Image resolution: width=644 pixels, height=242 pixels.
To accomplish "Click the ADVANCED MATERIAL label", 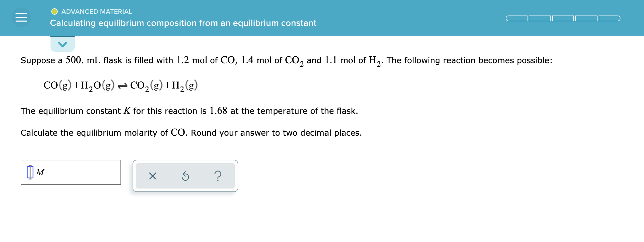I will pos(97,11).
